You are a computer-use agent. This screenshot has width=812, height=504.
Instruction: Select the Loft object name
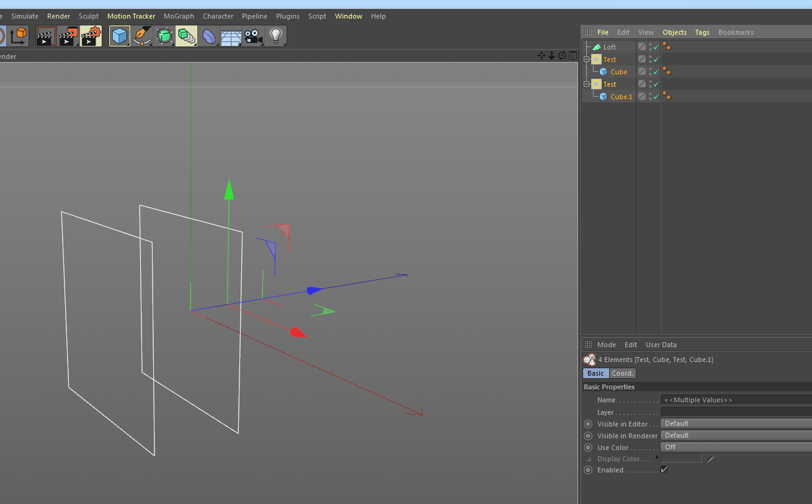[x=610, y=47]
